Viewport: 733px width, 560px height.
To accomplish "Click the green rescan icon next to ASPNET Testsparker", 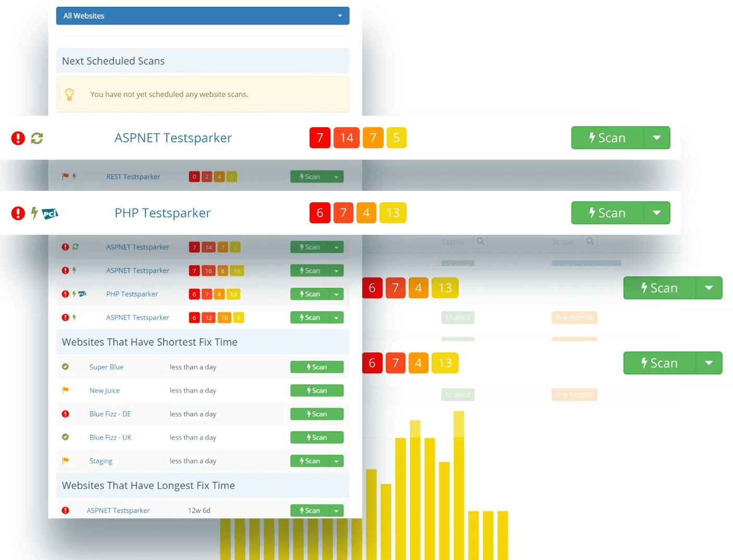I will pos(36,138).
